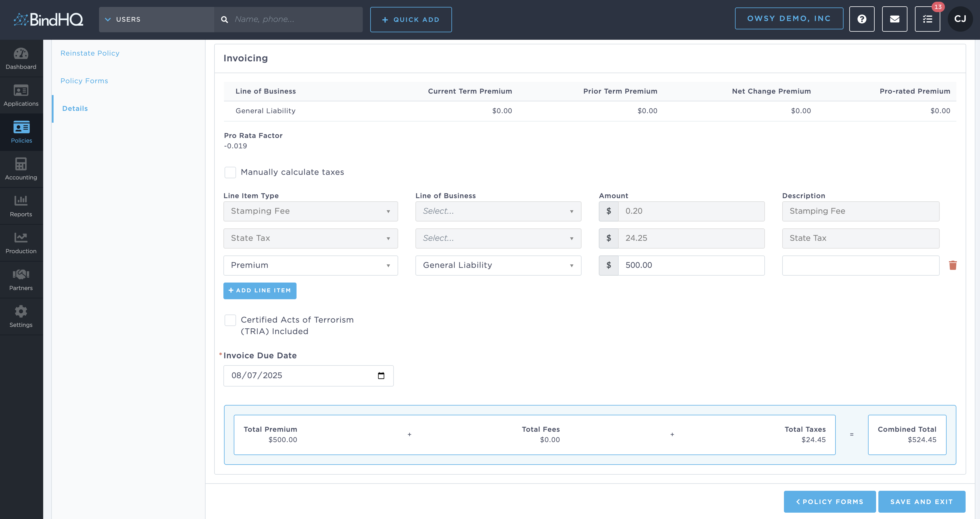The width and height of the screenshot is (980, 519).
Task: Delete the Premium line item via trash icon
Action: pyautogui.click(x=953, y=265)
